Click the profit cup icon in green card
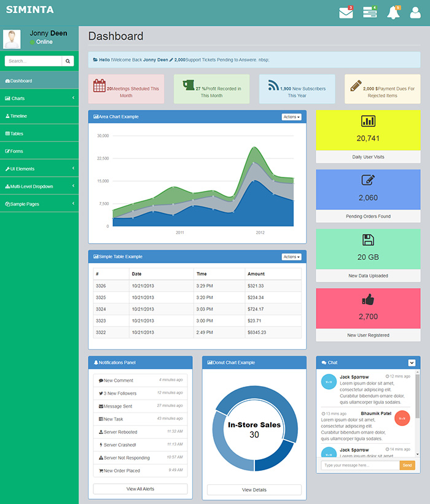The width and height of the screenshot is (430, 504). coord(189,85)
